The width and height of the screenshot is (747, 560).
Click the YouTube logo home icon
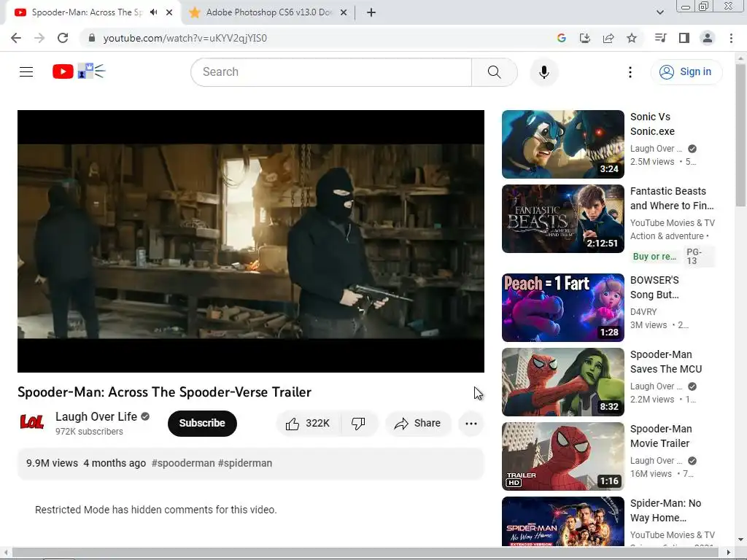pos(63,71)
